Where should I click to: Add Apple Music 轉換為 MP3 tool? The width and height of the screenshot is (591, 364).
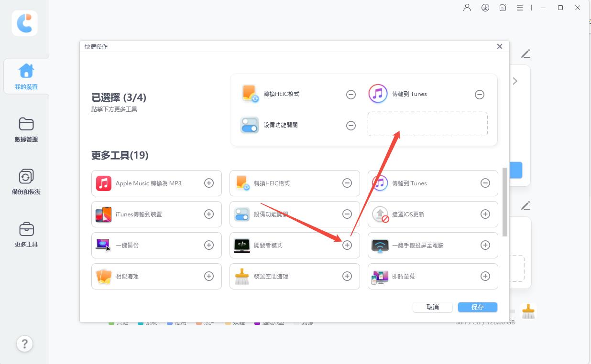(209, 183)
